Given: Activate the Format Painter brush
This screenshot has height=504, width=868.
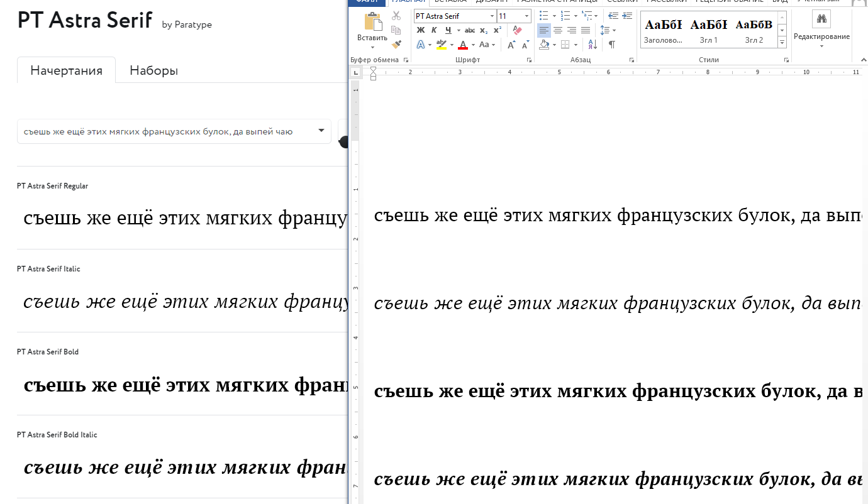Looking at the screenshot, I should [x=396, y=45].
